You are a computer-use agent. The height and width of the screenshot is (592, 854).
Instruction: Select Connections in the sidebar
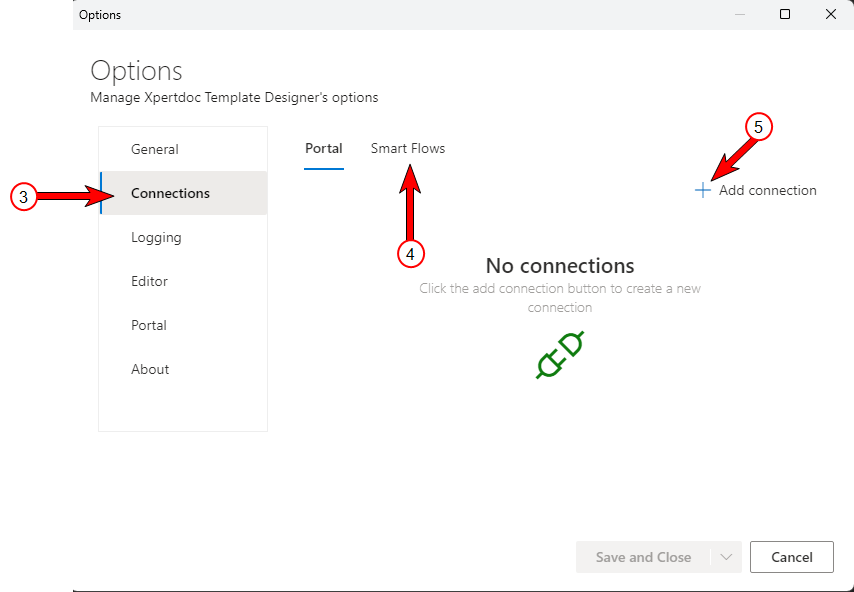coord(184,193)
